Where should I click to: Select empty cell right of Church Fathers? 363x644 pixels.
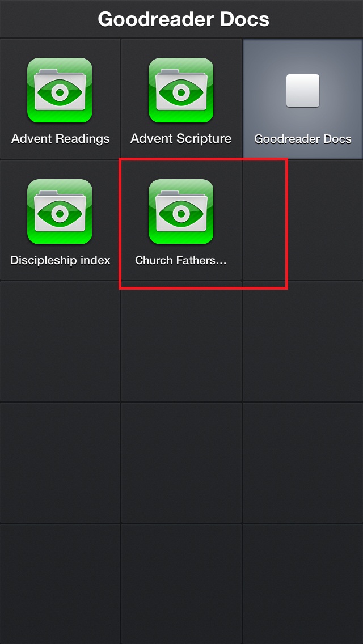click(303, 220)
